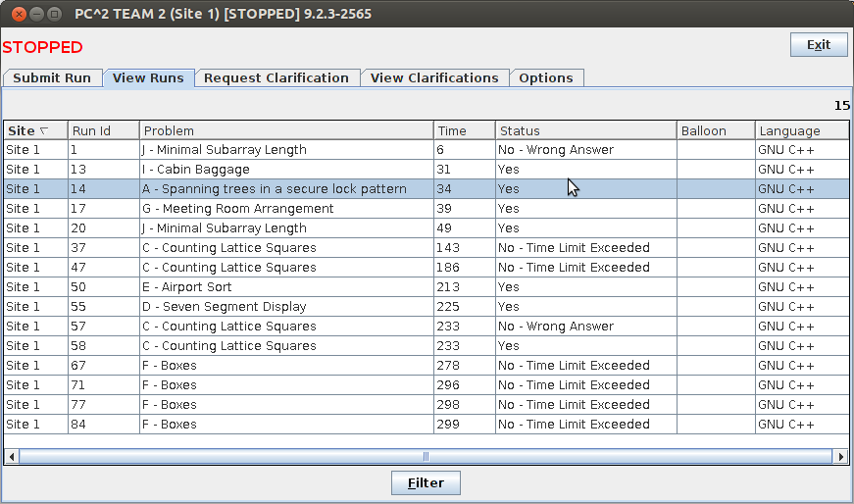Open the Request Clarification tab

(x=276, y=78)
